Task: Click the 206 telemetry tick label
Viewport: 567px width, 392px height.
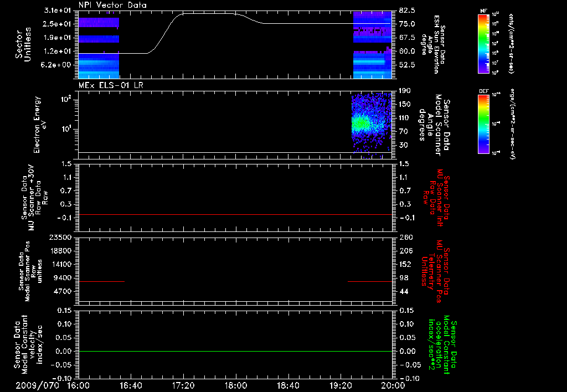Action: pos(405,251)
